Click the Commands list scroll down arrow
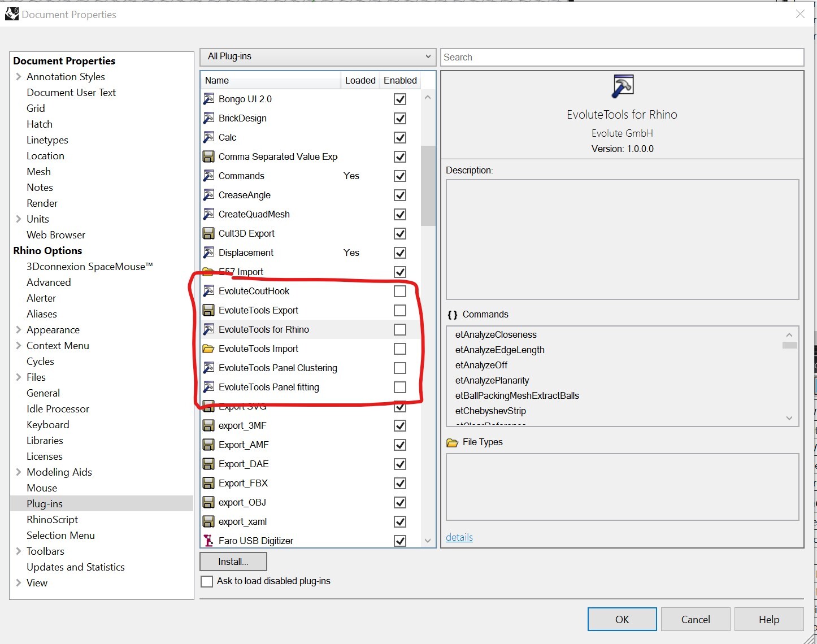 789,418
